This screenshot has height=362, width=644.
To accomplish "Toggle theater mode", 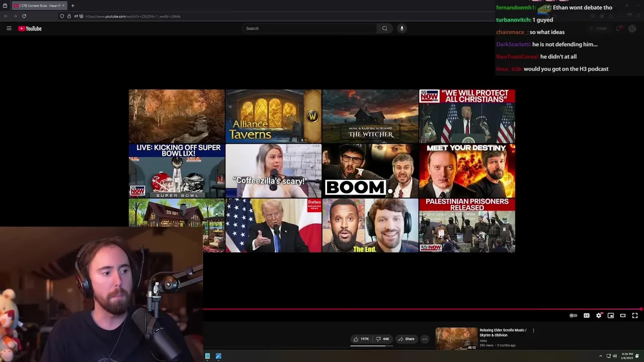I will coord(623,316).
